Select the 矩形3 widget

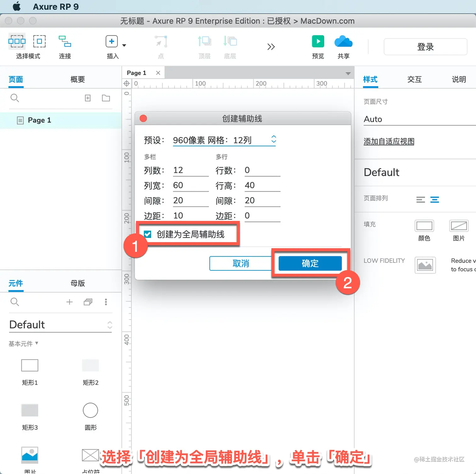30,410
